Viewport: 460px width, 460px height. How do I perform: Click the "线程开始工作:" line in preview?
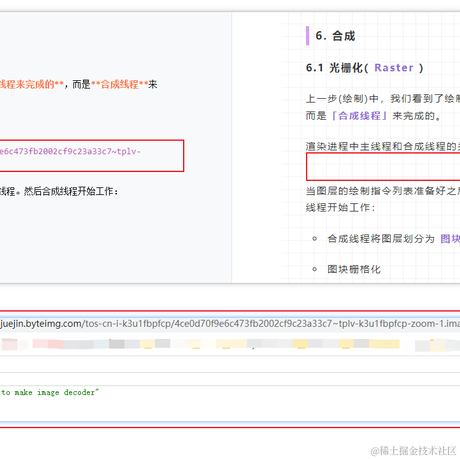pos(340,208)
